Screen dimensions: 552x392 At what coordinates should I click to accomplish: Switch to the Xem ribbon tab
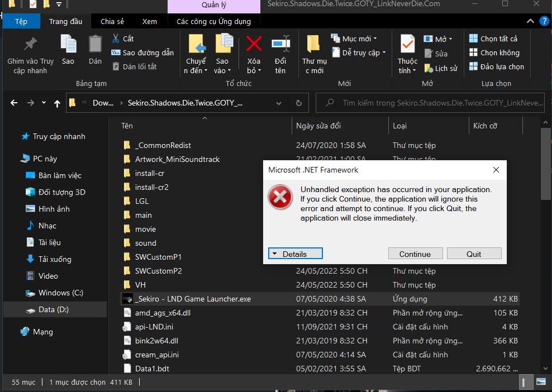point(150,21)
